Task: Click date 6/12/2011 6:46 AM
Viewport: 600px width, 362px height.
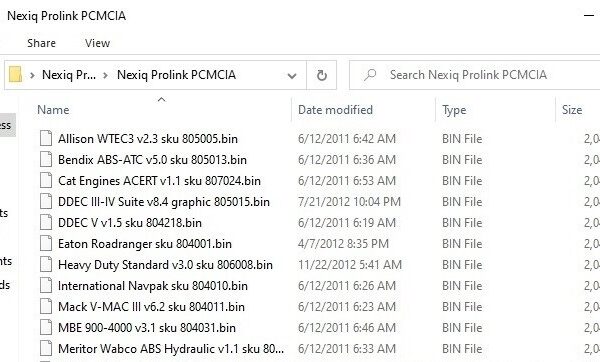Action: [347, 328]
